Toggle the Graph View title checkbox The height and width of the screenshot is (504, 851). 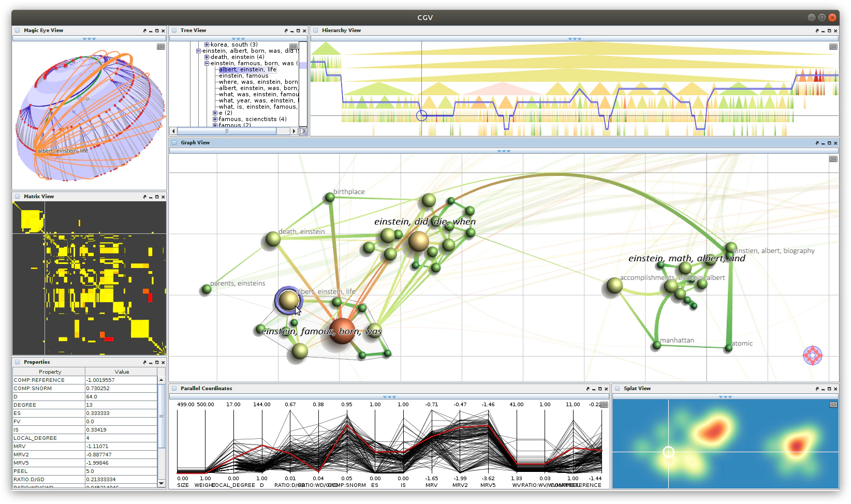click(x=174, y=143)
